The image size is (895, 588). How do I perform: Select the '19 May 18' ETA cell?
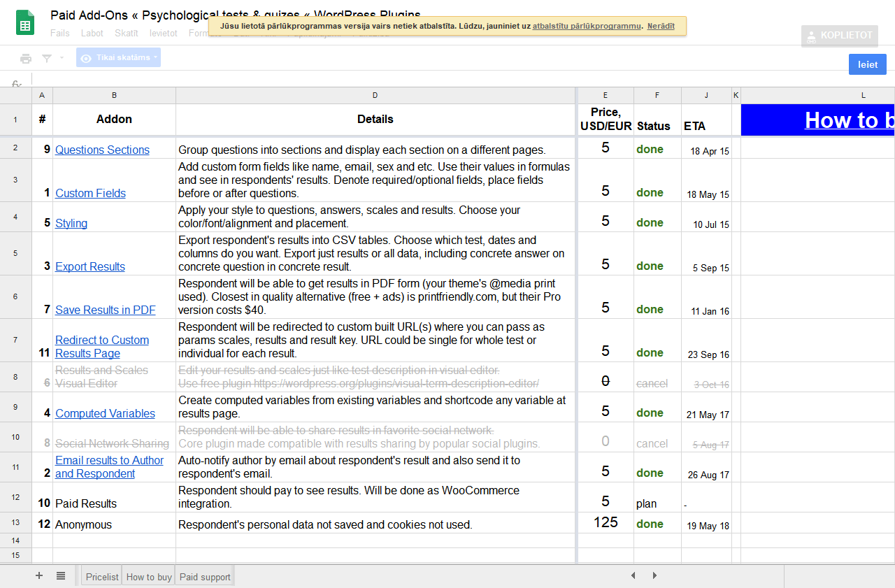tap(706, 523)
